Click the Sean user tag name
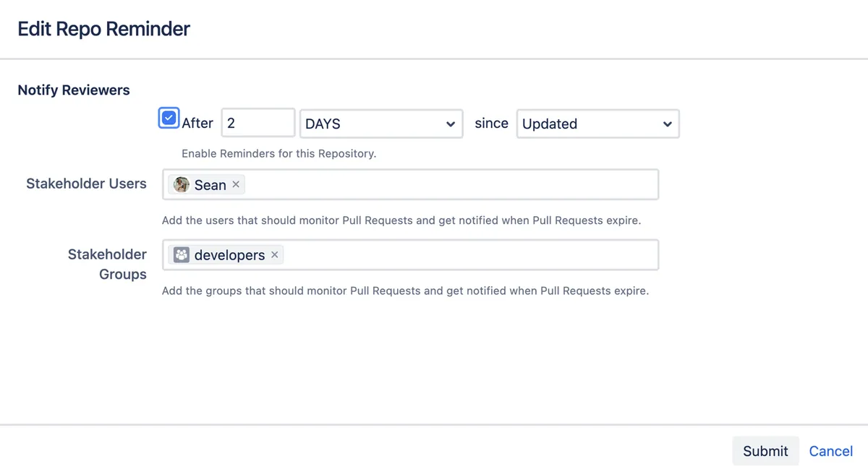 point(210,185)
